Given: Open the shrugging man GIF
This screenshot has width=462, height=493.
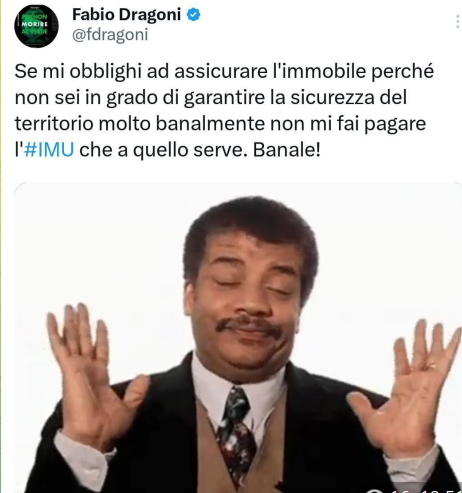Looking at the screenshot, I should pos(238,337).
